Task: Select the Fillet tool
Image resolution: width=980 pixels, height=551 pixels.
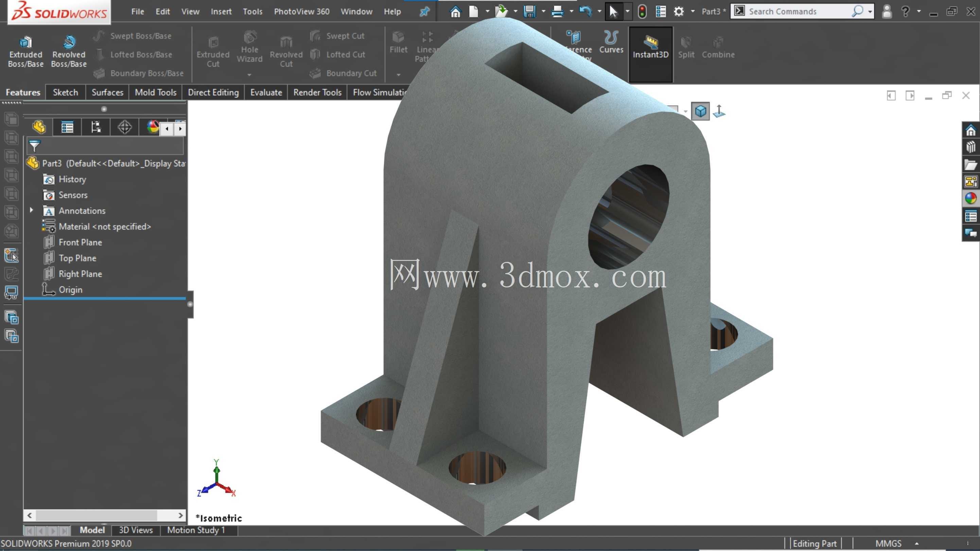Action: click(398, 42)
